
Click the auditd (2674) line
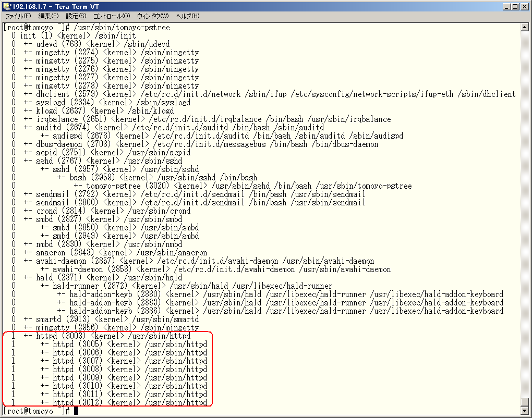167,128
